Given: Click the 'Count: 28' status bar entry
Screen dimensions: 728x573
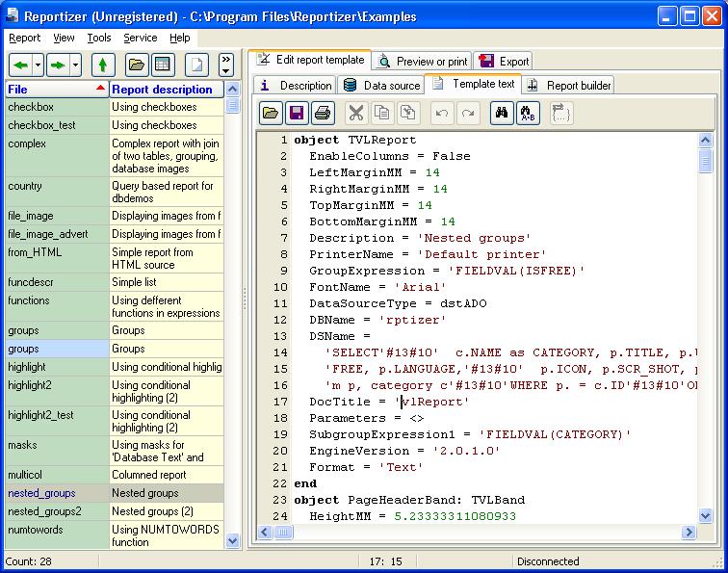Looking at the screenshot, I should coord(28,561).
